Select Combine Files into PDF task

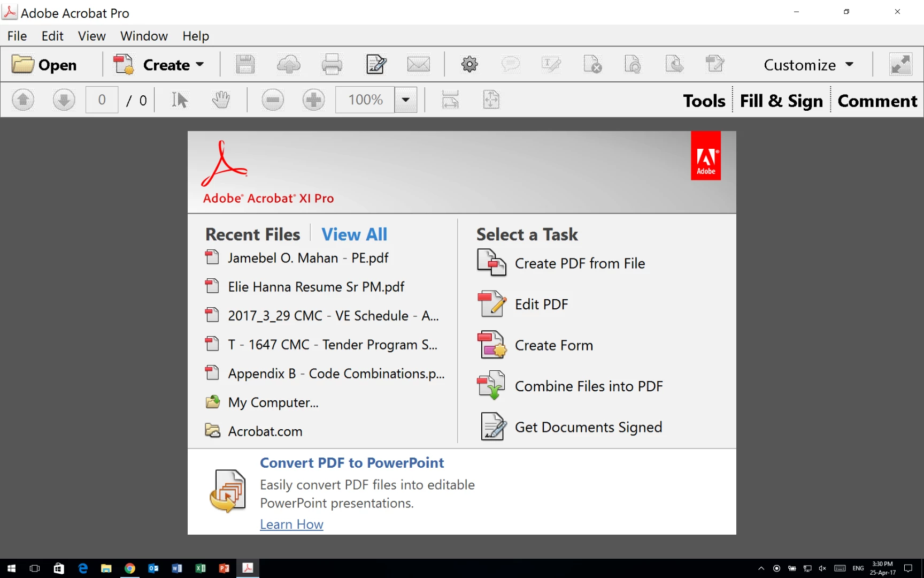point(588,385)
